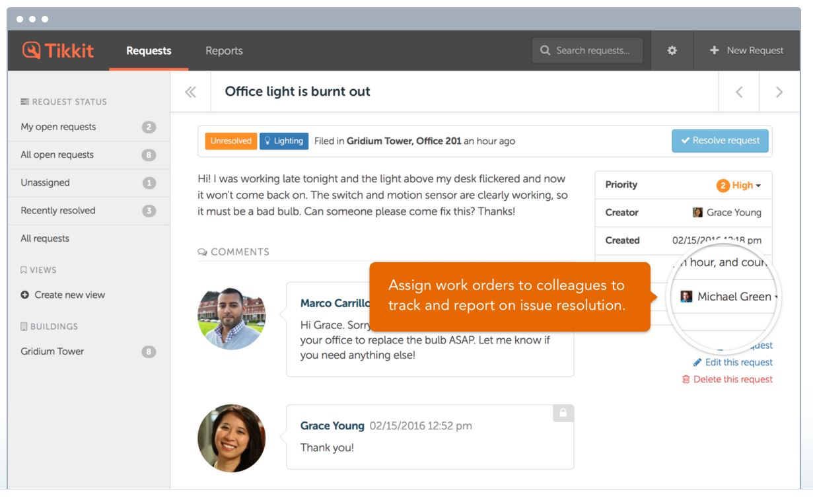Click the Lighting category tag

[x=284, y=141]
